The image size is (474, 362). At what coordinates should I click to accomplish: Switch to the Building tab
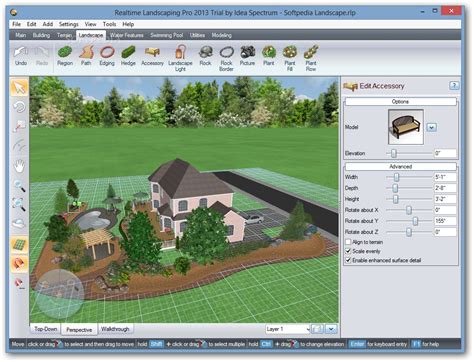point(41,35)
